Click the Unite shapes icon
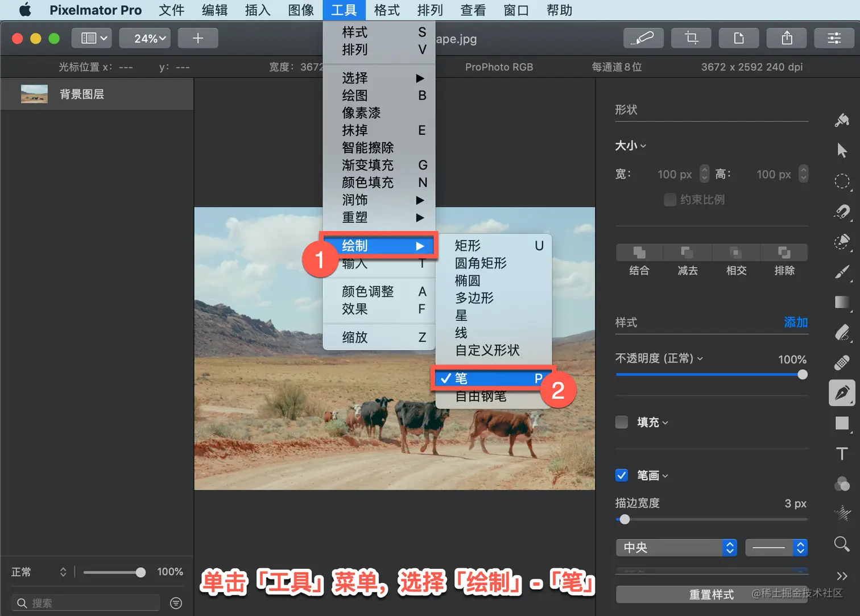The image size is (860, 616). [639, 252]
